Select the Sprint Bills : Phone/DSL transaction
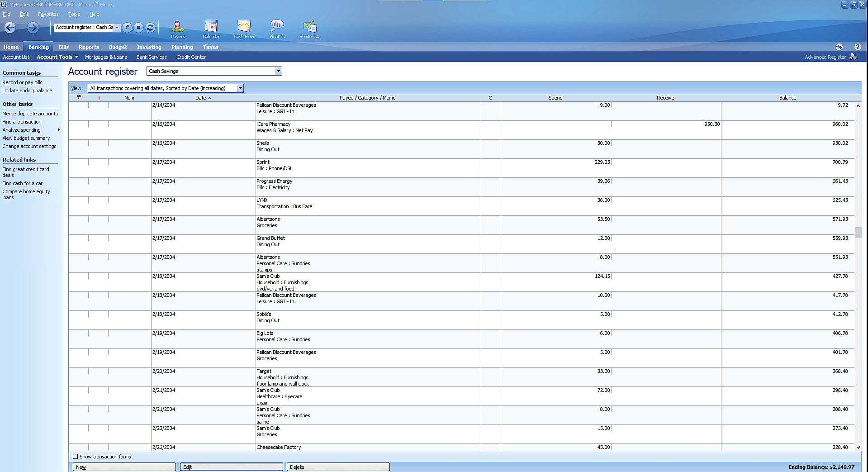Screen dimensions: 868x472 462,168
